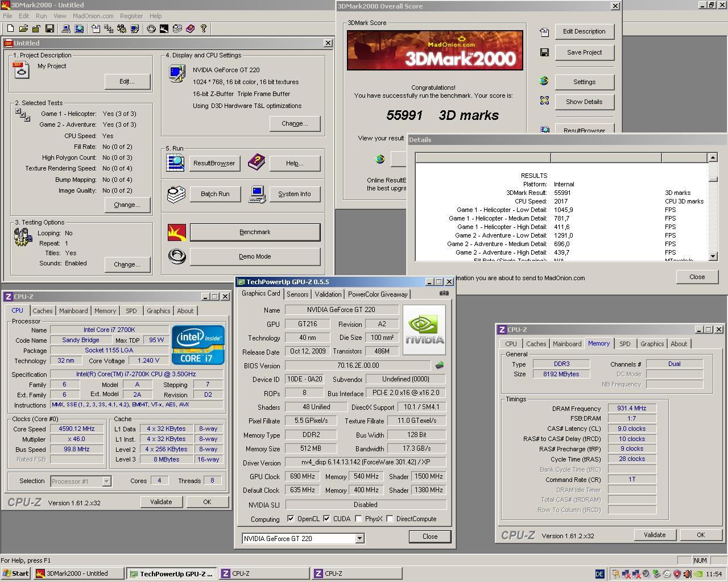Click the Details list scroll-down arrow
728x582 pixels.
713,256
